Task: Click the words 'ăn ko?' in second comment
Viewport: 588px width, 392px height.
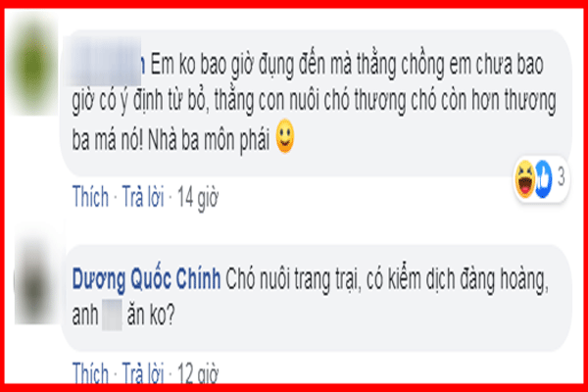Action: 151,315
